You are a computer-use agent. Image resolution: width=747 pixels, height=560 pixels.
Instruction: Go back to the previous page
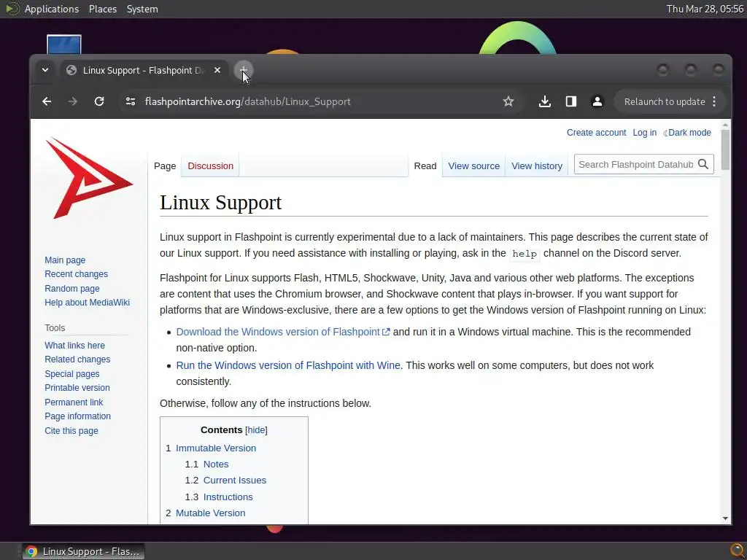point(47,101)
